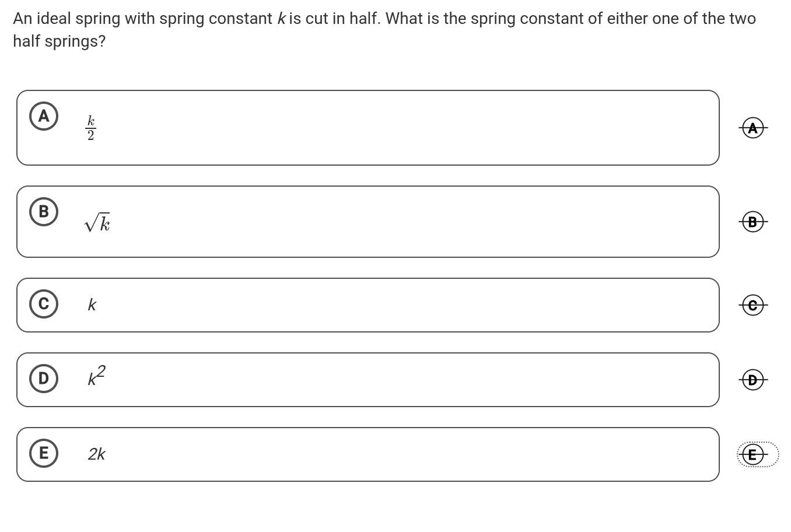
Task: Pick the circled letter C option
Action: 44,304
